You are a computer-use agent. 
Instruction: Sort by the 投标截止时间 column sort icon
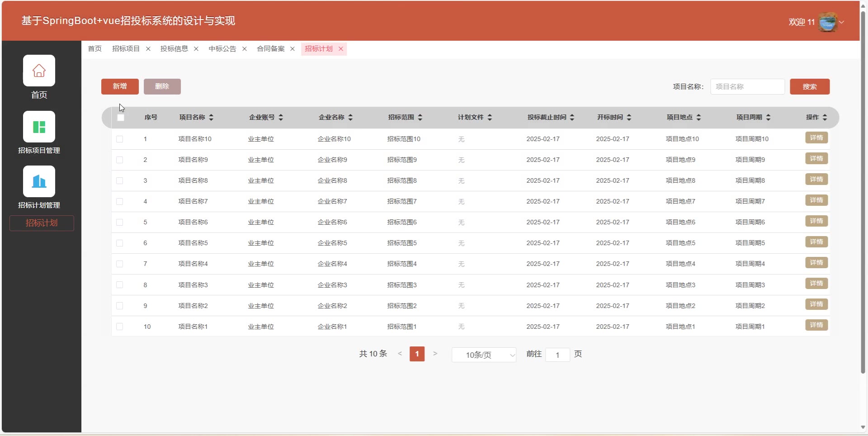[x=572, y=118]
